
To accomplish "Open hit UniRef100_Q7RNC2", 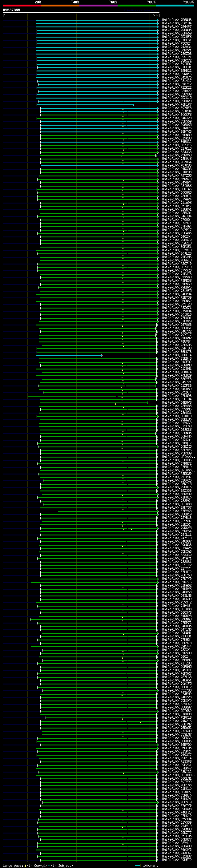I will pos(177,464).
